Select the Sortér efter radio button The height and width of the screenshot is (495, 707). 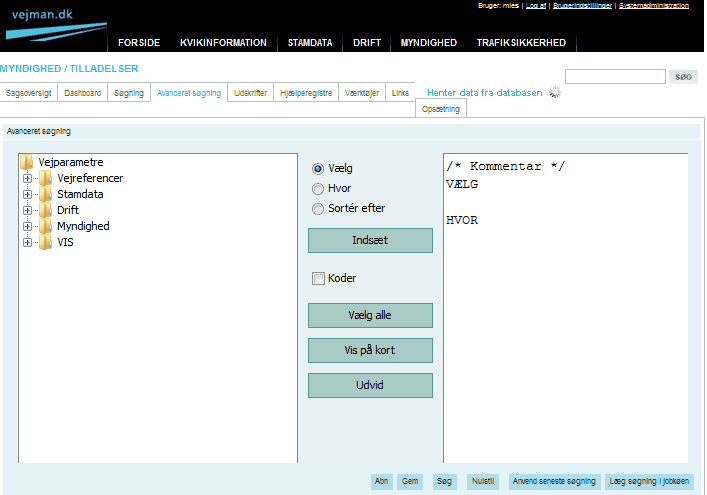(318, 209)
